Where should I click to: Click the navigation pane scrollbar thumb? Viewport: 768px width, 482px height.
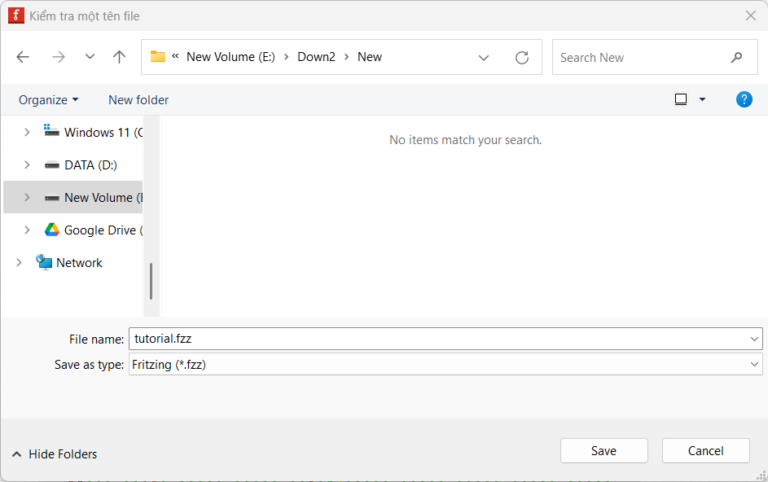(x=151, y=281)
